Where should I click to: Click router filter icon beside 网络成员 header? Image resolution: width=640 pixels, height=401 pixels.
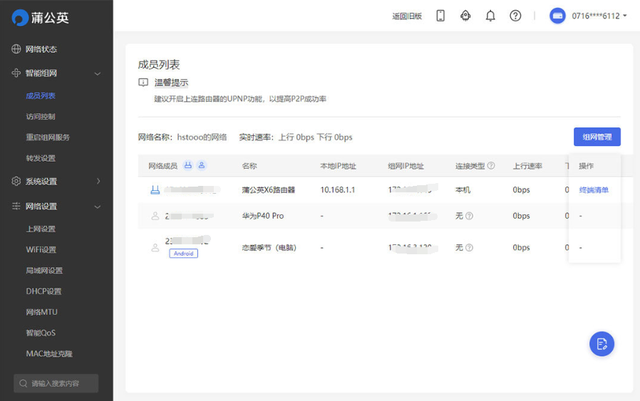coord(187,166)
